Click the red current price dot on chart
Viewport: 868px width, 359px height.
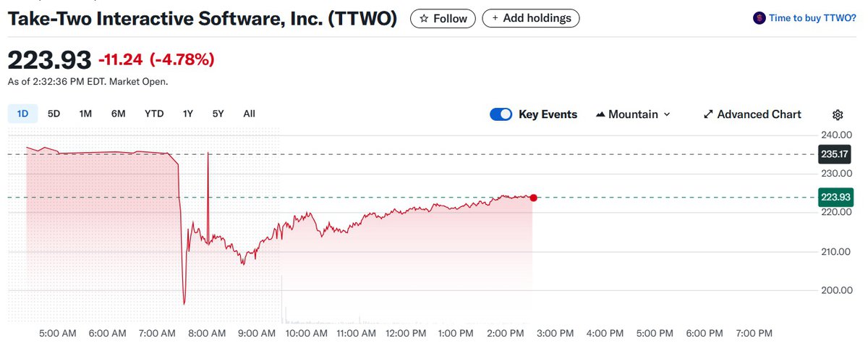pos(533,198)
